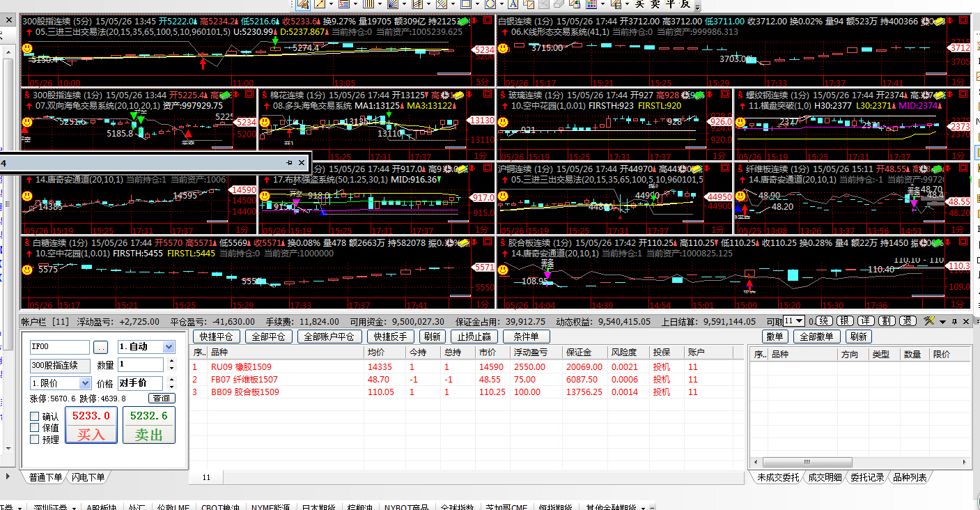Enable the 确认 checkbox
Viewport: 980px width, 510px height.
(35, 417)
